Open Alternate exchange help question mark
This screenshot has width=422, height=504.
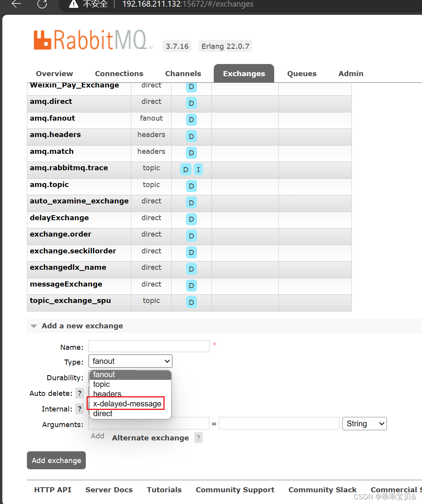pos(199,438)
